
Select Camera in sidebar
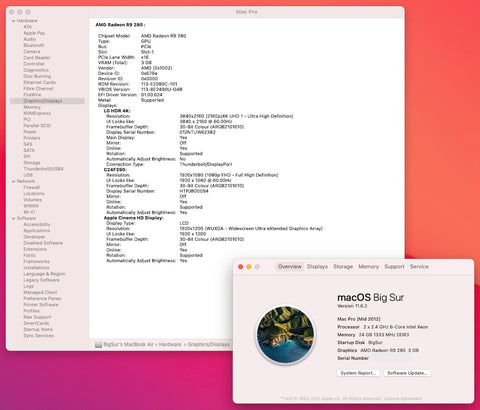coord(32,52)
